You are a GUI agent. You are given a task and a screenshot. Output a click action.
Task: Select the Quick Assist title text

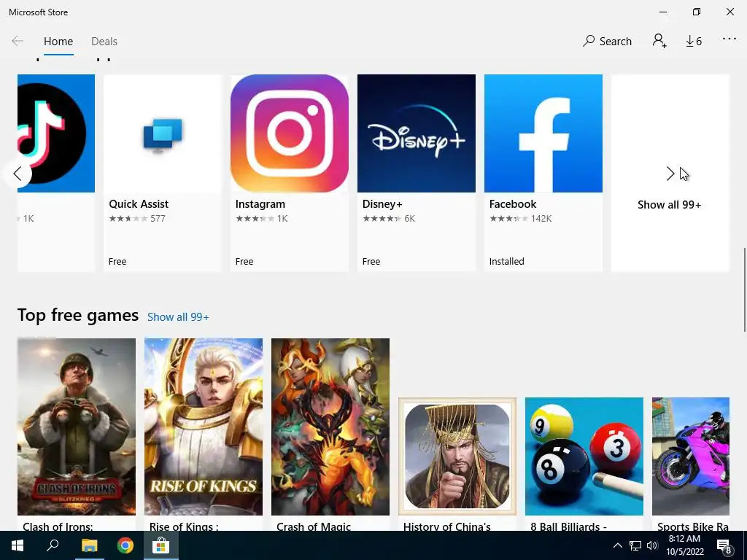(139, 204)
